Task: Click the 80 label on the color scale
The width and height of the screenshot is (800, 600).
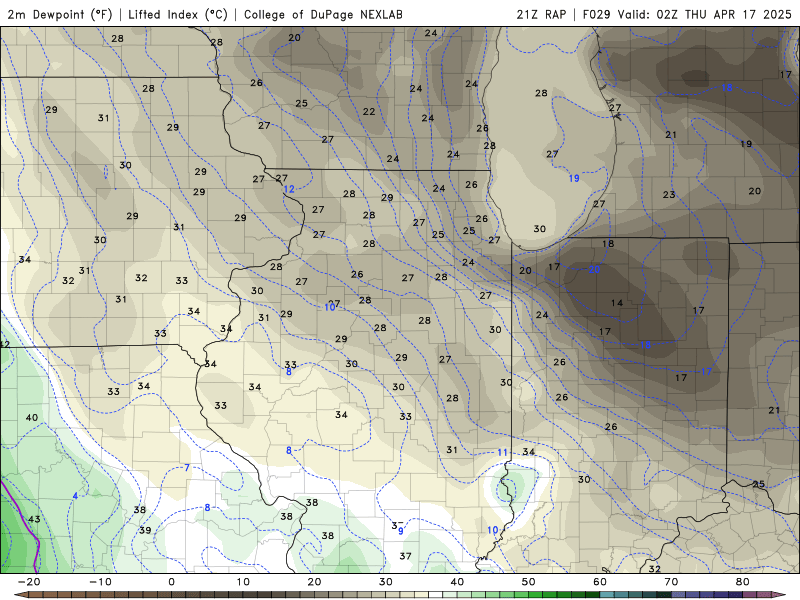Action: pyautogui.click(x=743, y=582)
